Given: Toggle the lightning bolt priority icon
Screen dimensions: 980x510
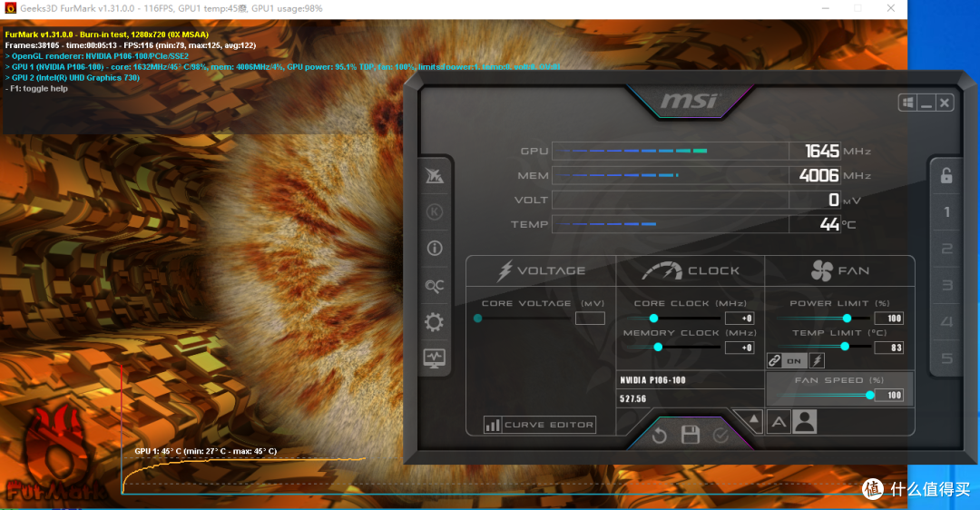Looking at the screenshot, I should click(x=817, y=360).
